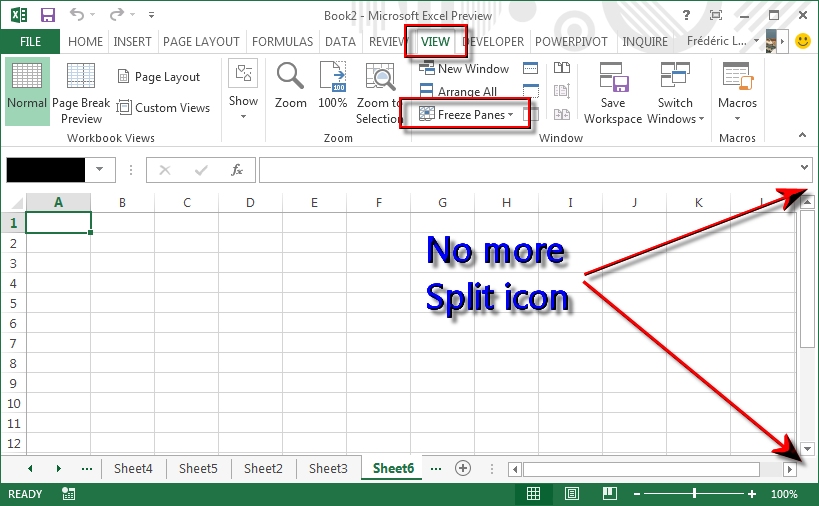Select the Sheet3 tab
Screen dimensions: 819x506
coord(327,468)
